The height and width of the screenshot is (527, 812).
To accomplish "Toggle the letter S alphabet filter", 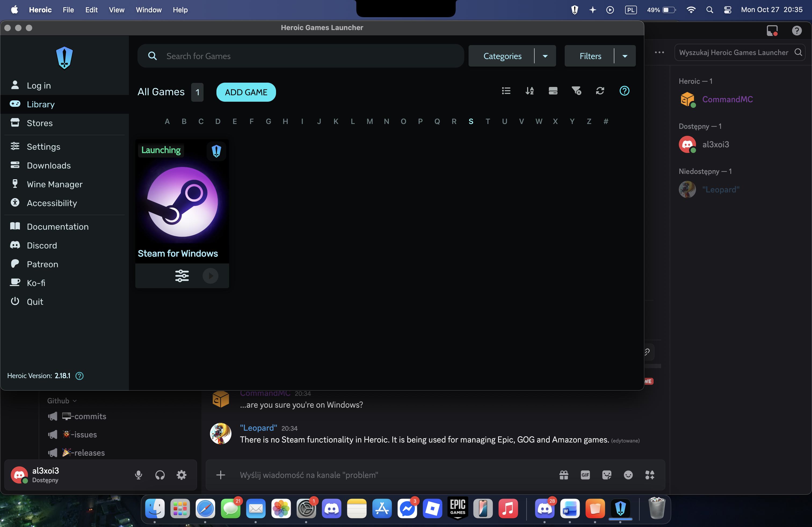I will (x=471, y=121).
